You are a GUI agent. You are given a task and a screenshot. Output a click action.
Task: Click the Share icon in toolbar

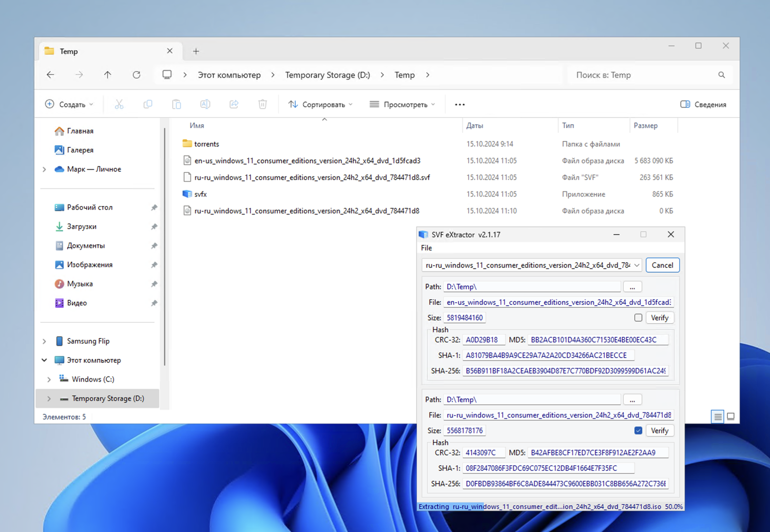click(234, 104)
